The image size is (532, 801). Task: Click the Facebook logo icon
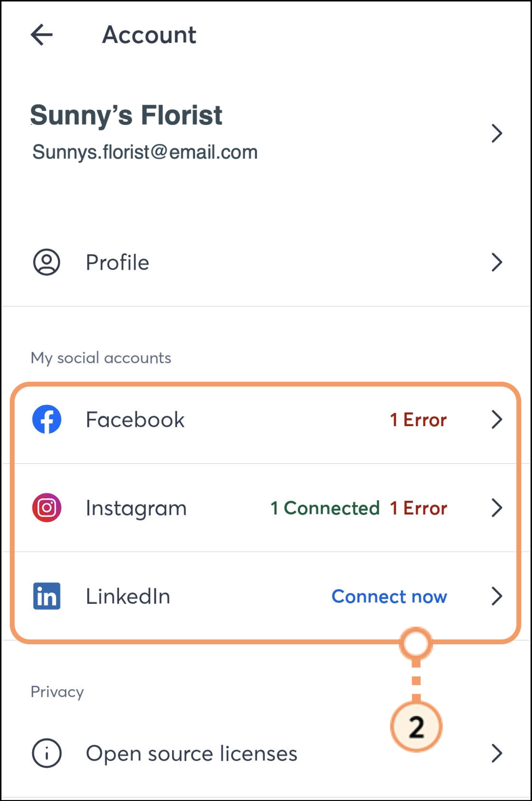[x=47, y=419]
